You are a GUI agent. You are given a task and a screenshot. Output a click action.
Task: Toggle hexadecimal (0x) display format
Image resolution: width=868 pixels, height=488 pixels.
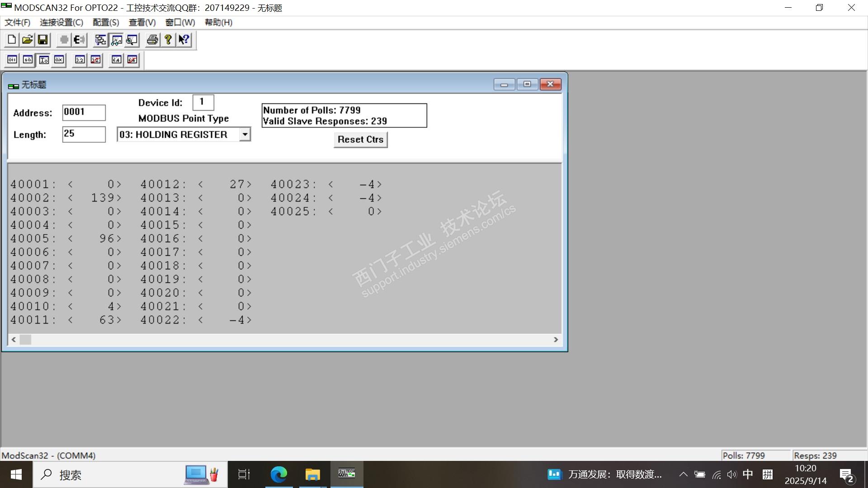pos(59,60)
